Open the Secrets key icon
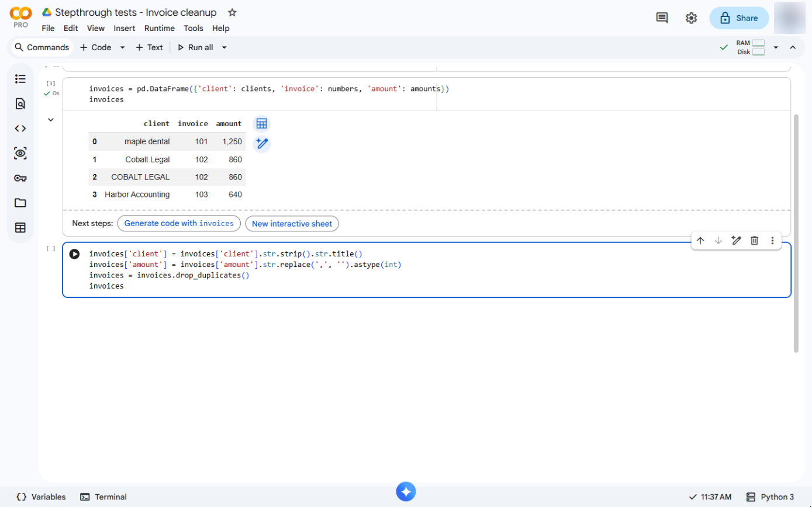Image resolution: width=812 pixels, height=507 pixels. pos(20,178)
